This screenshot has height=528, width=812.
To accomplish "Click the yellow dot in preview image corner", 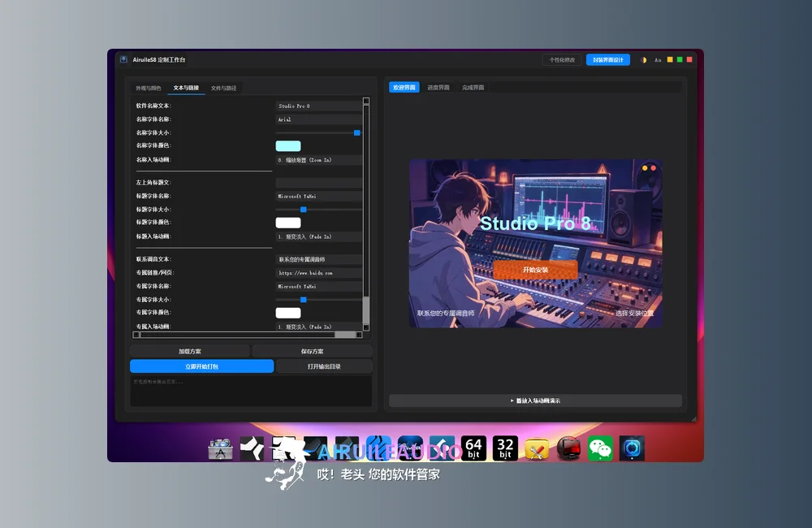I will click(645, 168).
